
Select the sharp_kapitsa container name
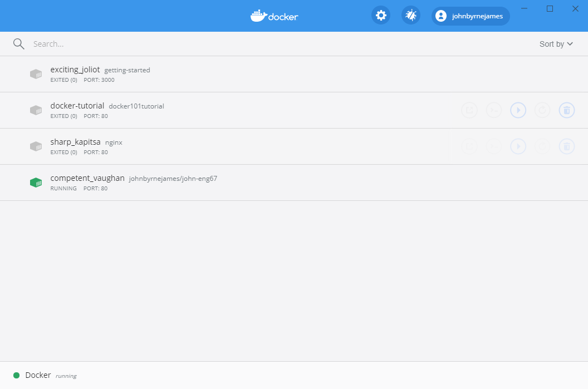(75, 142)
